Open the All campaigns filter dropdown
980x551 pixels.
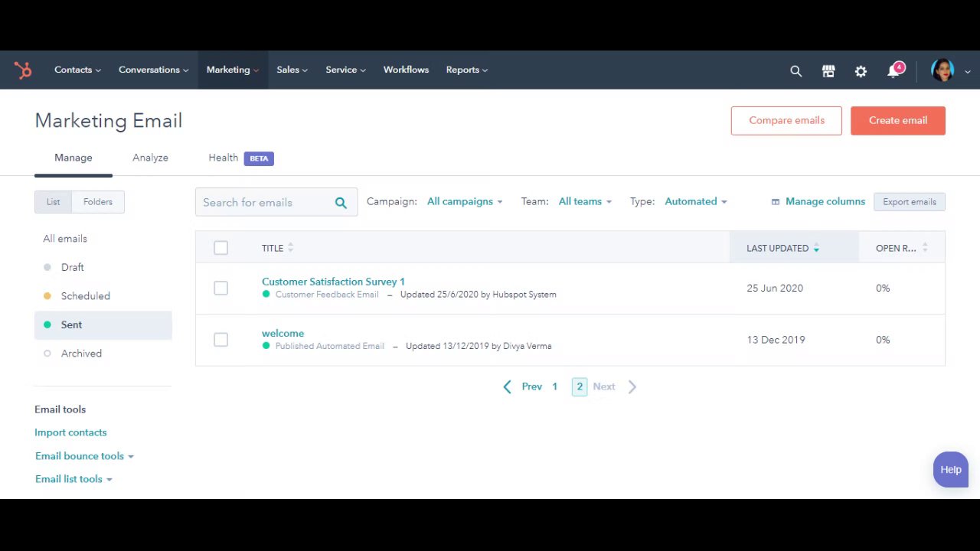click(x=465, y=201)
